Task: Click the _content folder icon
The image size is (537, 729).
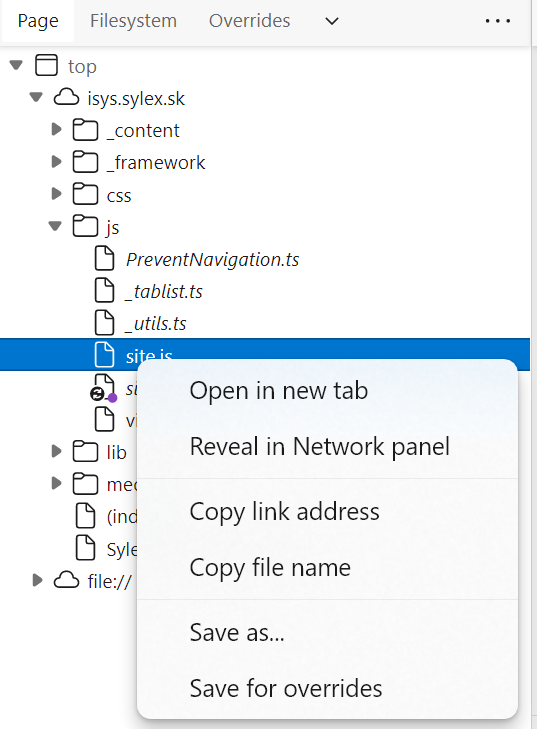Action: pos(86,130)
